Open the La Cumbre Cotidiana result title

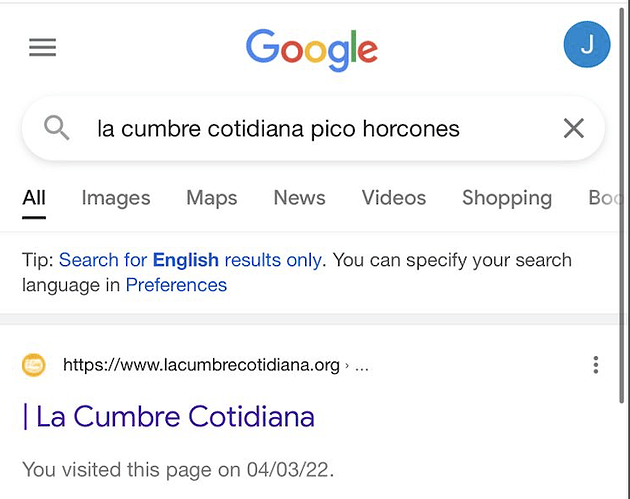(x=168, y=416)
